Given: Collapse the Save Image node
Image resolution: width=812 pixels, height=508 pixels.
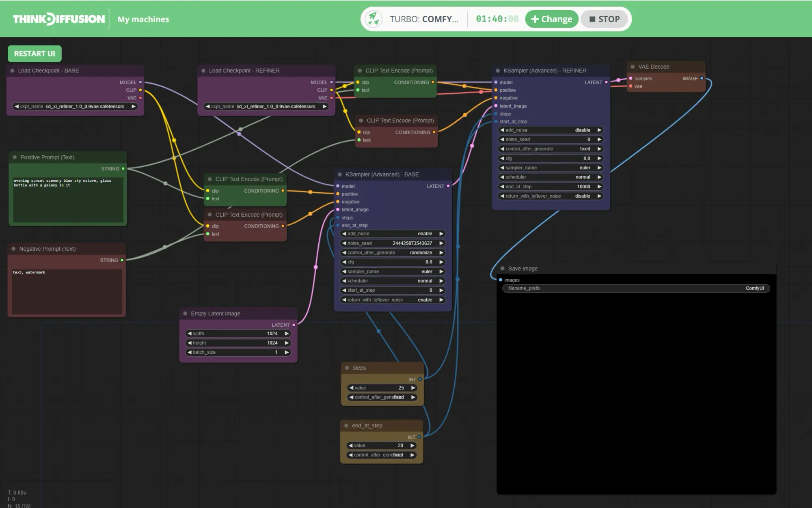Looking at the screenshot, I should 502,268.
